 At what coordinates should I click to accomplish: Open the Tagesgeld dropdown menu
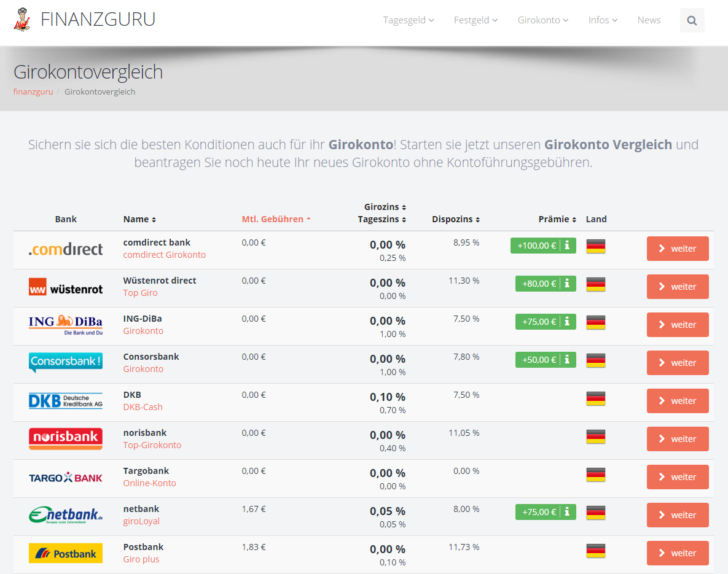pyautogui.click(x=409, y=20)
